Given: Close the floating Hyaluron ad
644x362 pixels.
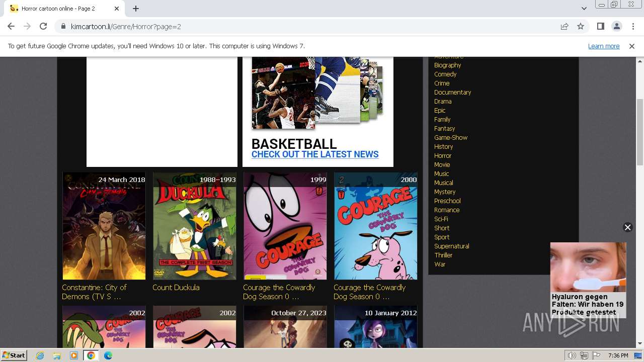Looking at the screenshot, I should 627,227.
